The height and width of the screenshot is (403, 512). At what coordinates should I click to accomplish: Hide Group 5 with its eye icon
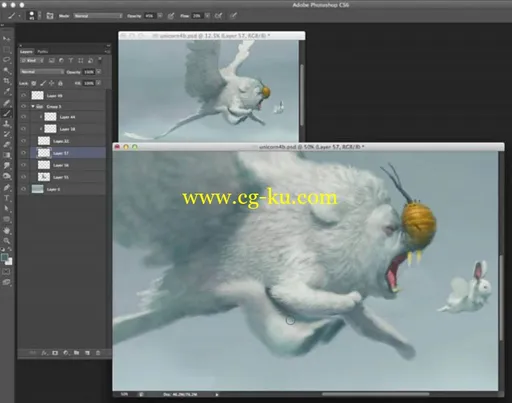[23, 106]
